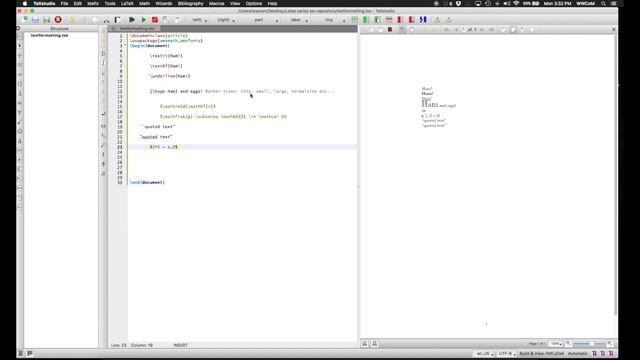Compile with the single green arrow
The height and width of the screenshot is (360, 640).
(x=144, y=20)
